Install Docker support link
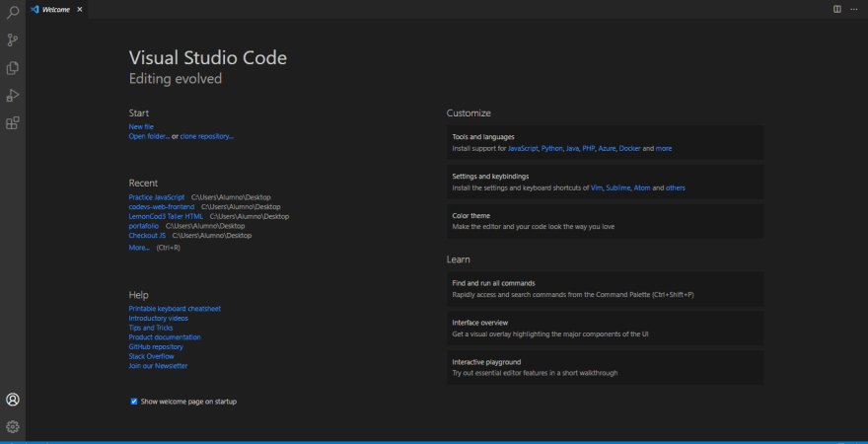The height and width of the screenshot is (444, 868). (630, 149)
